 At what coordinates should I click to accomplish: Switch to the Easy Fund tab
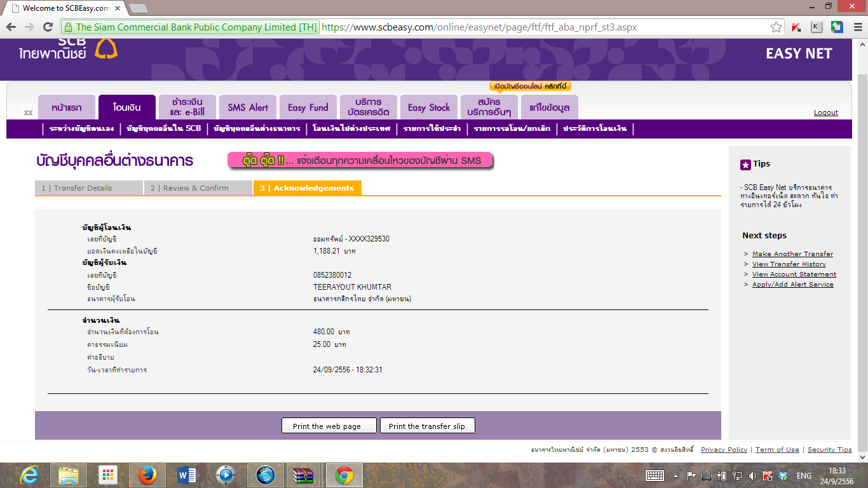pyautogui.click(x=308, y=107)
